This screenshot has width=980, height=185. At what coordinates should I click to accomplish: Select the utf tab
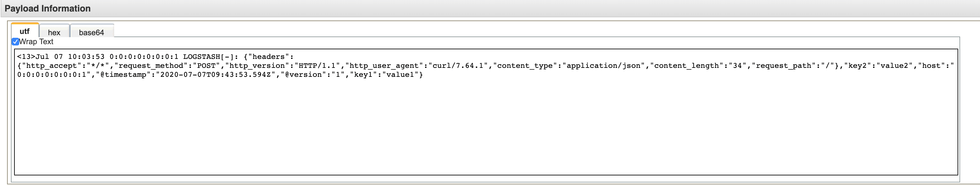(25, 32)
